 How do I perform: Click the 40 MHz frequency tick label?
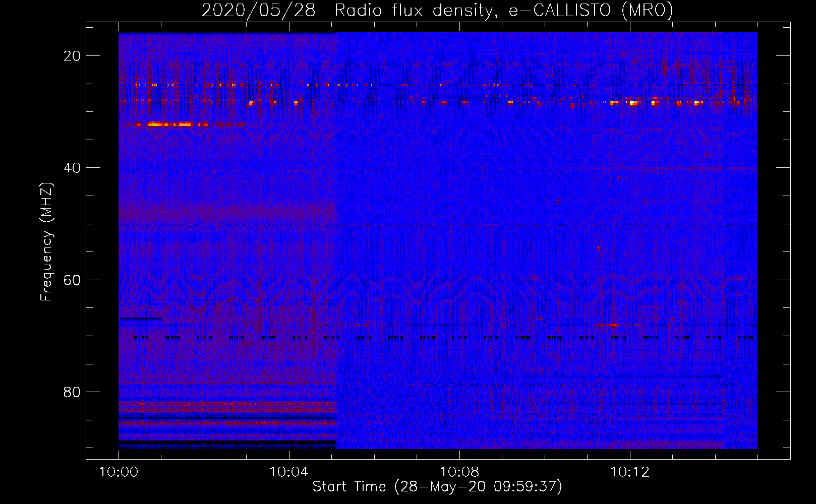point(72,168)
